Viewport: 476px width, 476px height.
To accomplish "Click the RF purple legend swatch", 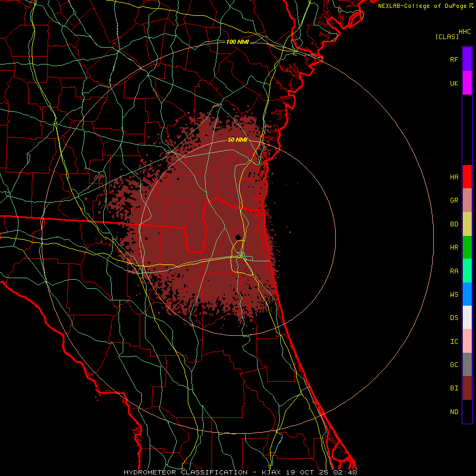I will [x=467, y=59].
